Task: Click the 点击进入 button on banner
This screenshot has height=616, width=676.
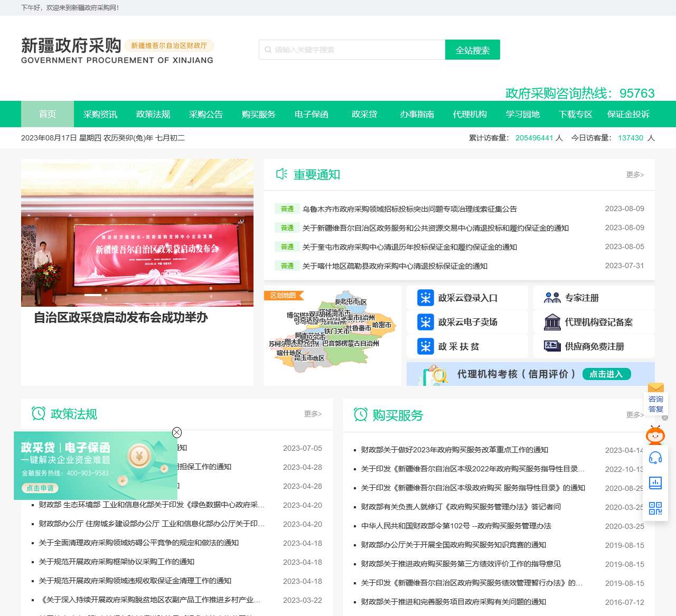Action: [x=607, y=374]
